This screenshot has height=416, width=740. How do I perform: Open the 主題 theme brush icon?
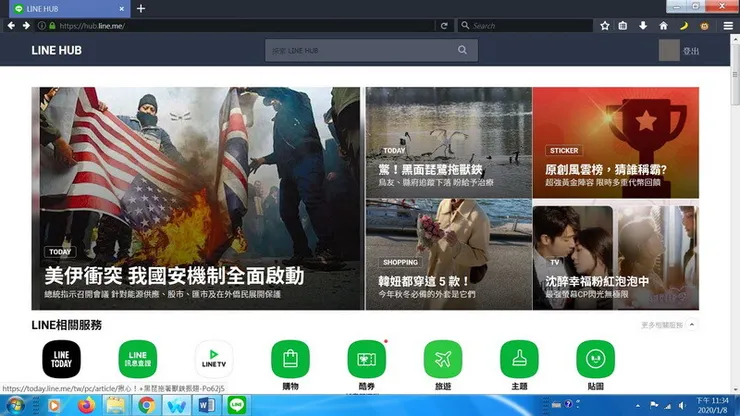[519, 359]
